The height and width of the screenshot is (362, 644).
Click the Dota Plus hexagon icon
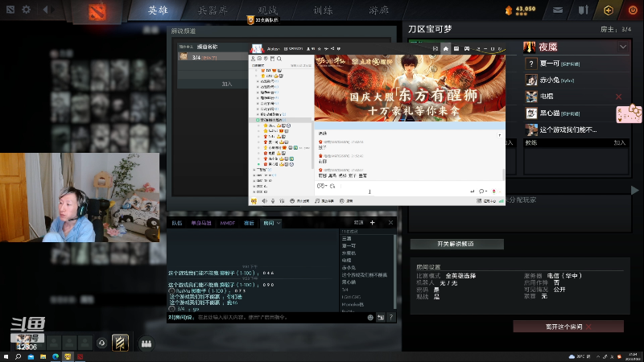(x=609, y=10)
